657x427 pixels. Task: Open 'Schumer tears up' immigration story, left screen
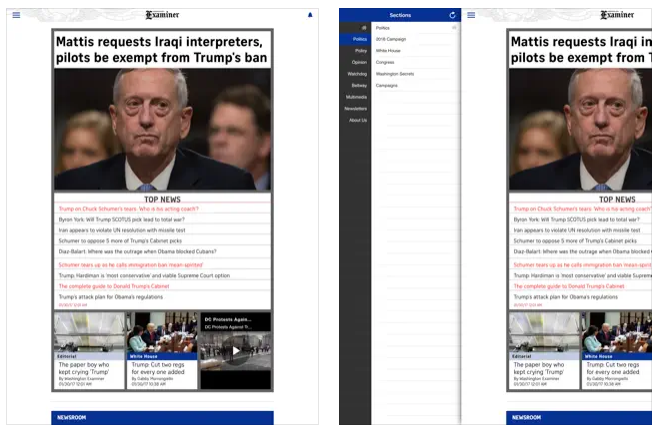(131, 265)
